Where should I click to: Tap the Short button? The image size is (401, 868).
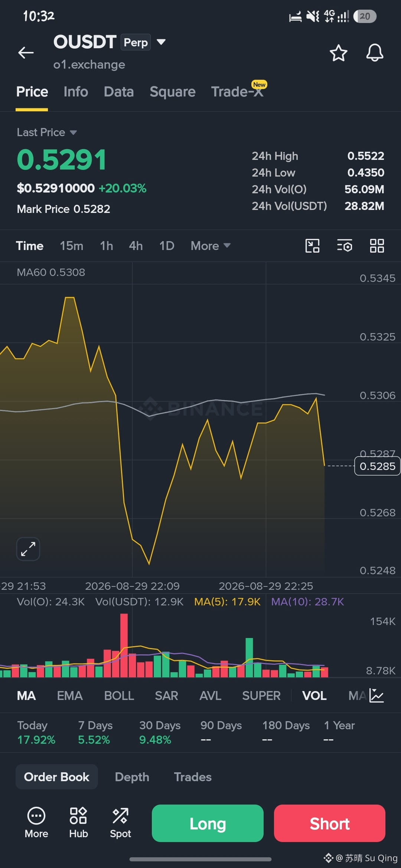330,823
